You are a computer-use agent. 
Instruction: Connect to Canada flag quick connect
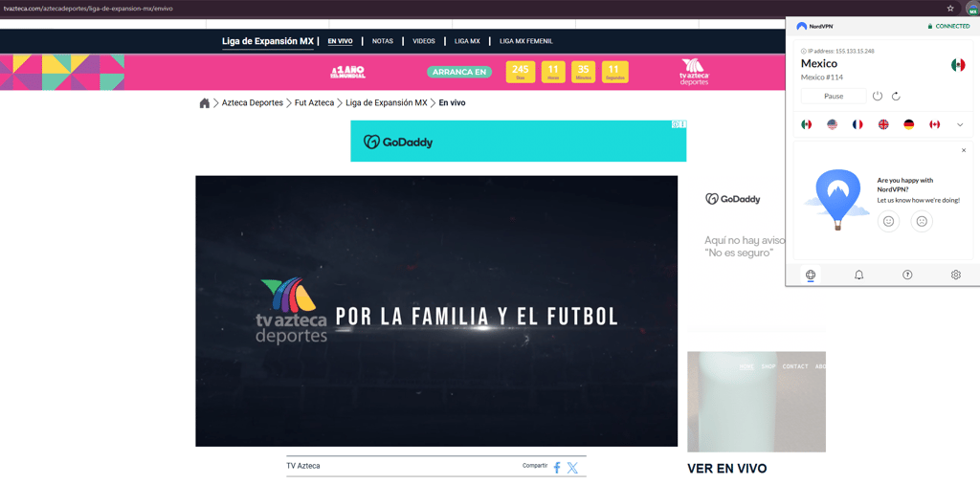934,124
